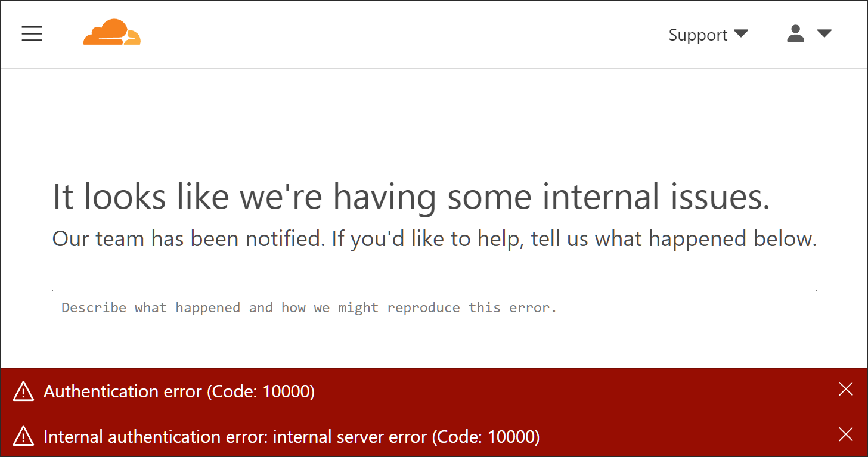Click the words 'internal server error' in the bottom banner
This screenshot has width=868, height=457.
(349, 437)
